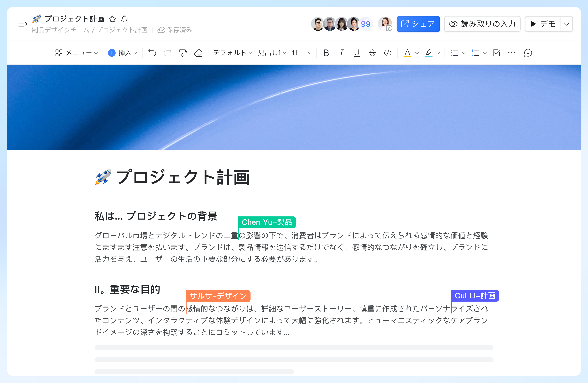This screenshot has height=383, width=588.
Task: Navigate to 制品デザインチーム breadcrumb link
Action: (60, 30)
